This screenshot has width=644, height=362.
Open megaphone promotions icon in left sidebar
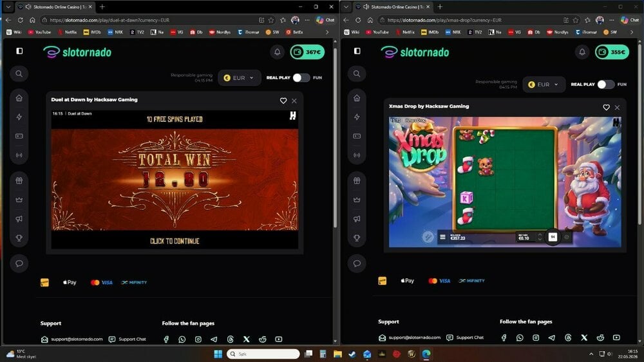click(x=19, y=218)
